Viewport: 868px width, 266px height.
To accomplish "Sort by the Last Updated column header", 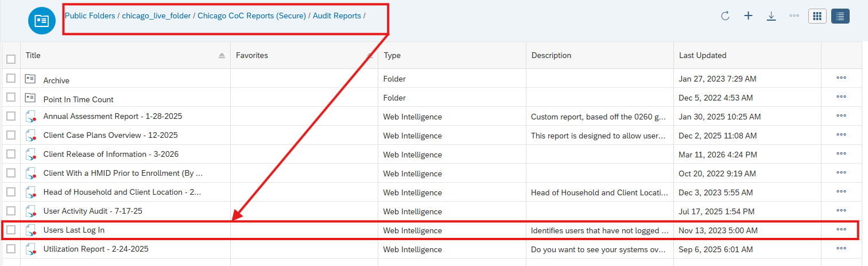I will tap(703, 56).
